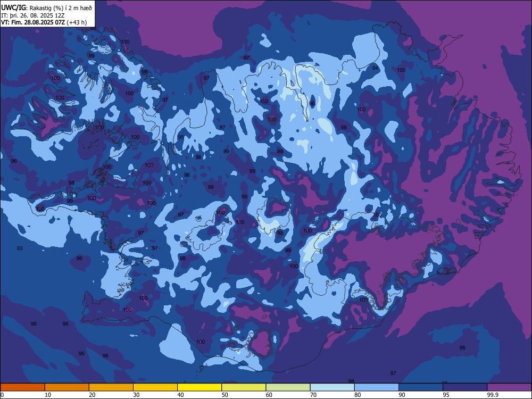Select the "94" humidity value on the map
532x399 pixels.
click(375, 68)
